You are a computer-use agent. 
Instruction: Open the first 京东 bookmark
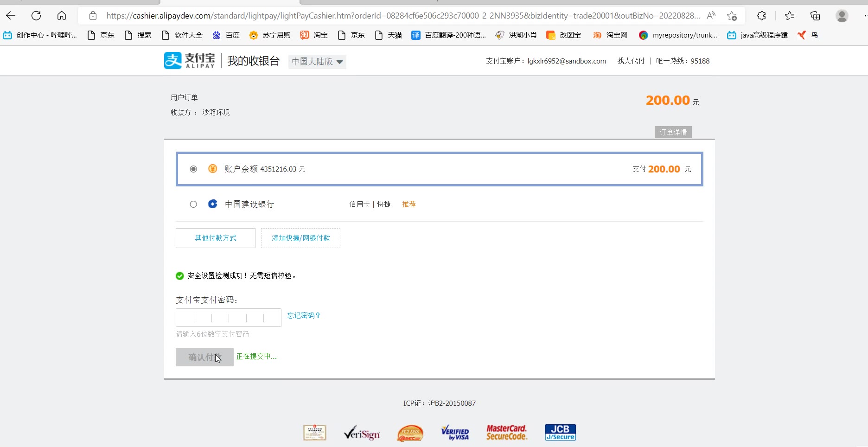click(x=101, y=35)
